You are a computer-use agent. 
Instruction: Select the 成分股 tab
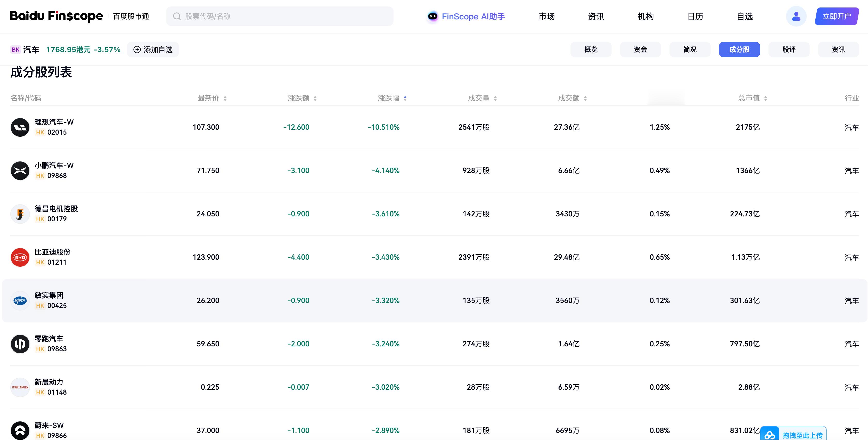pyautogui.click(x=739, y=50)
